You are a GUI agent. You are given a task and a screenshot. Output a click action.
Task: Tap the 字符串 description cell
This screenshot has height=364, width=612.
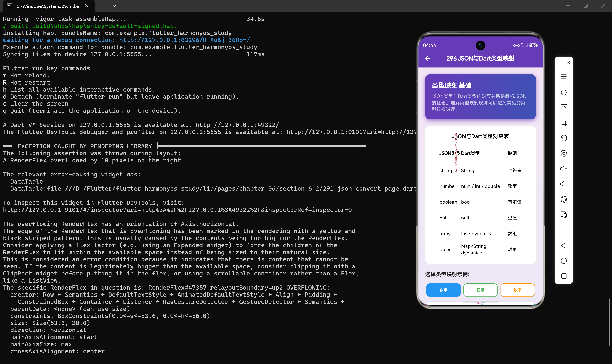pyautogui.click(x=514, y=171)
